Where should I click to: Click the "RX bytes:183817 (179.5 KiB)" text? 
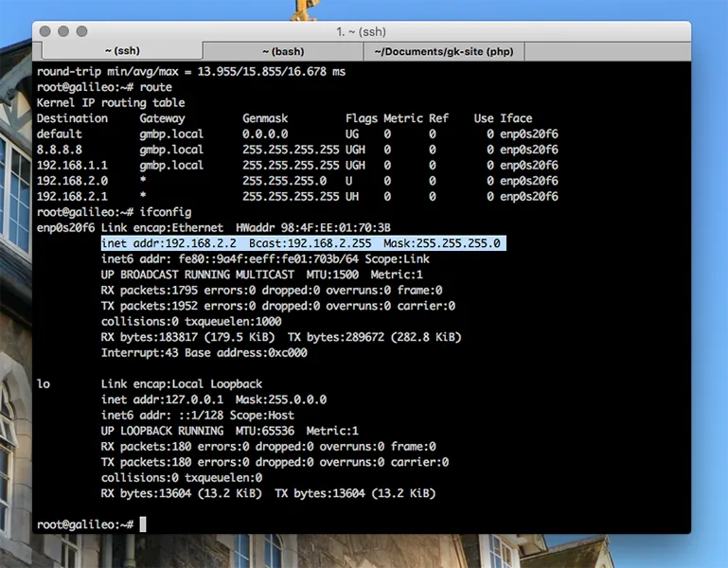click(x=188, y=337)
